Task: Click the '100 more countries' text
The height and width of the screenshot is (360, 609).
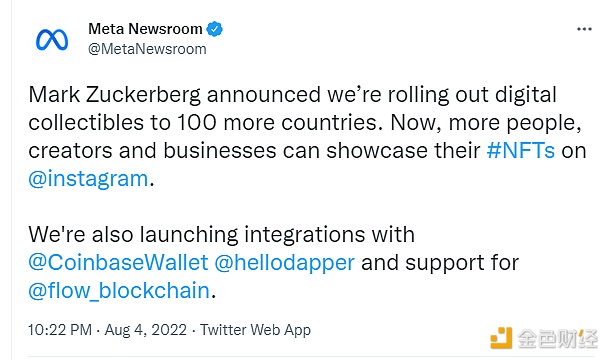Action: click(277, 123)
